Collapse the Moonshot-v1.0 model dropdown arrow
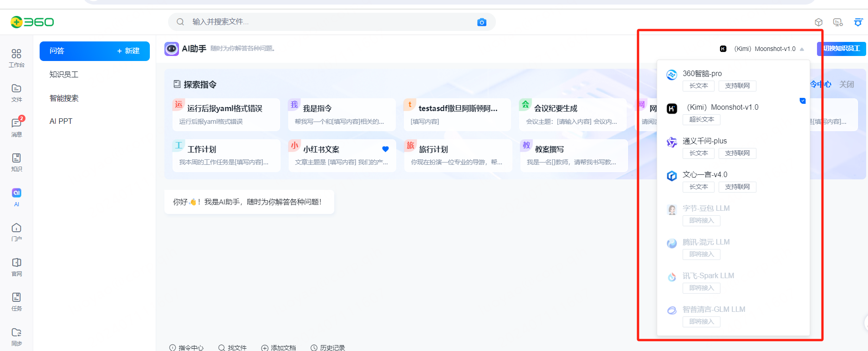 pyautogui.click(x=802, y=49)
